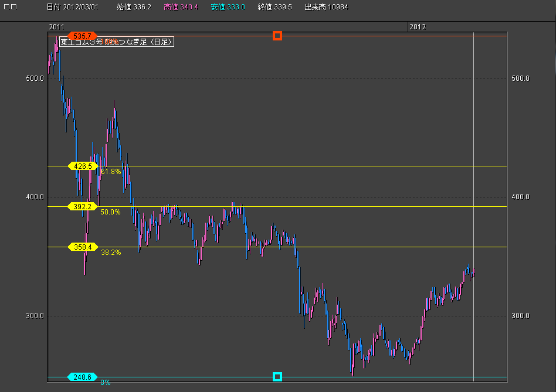This screenshot has width=556, height=392.
Task: Click the chart title label with 日足
Action: [117, 42]
